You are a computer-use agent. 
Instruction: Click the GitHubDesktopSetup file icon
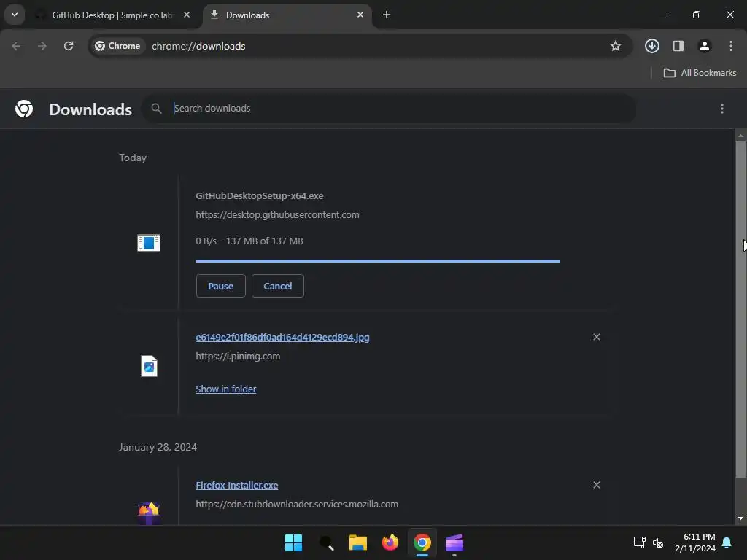[149, 243]
